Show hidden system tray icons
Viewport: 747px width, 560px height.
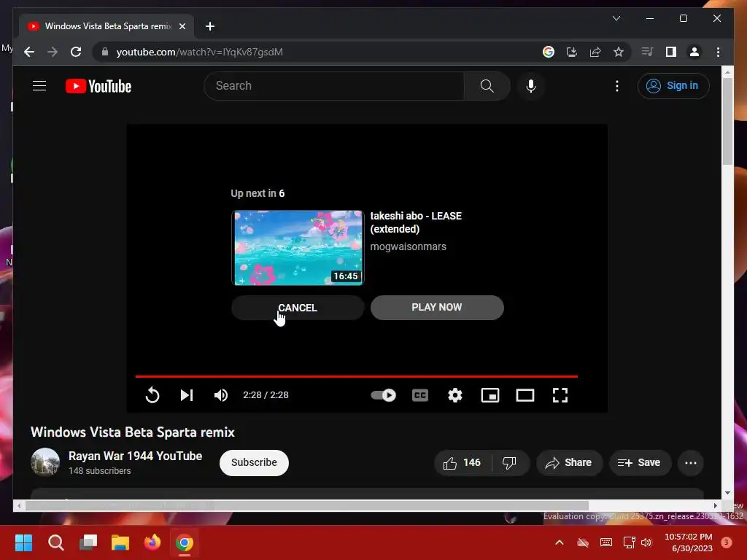[560, 542]
